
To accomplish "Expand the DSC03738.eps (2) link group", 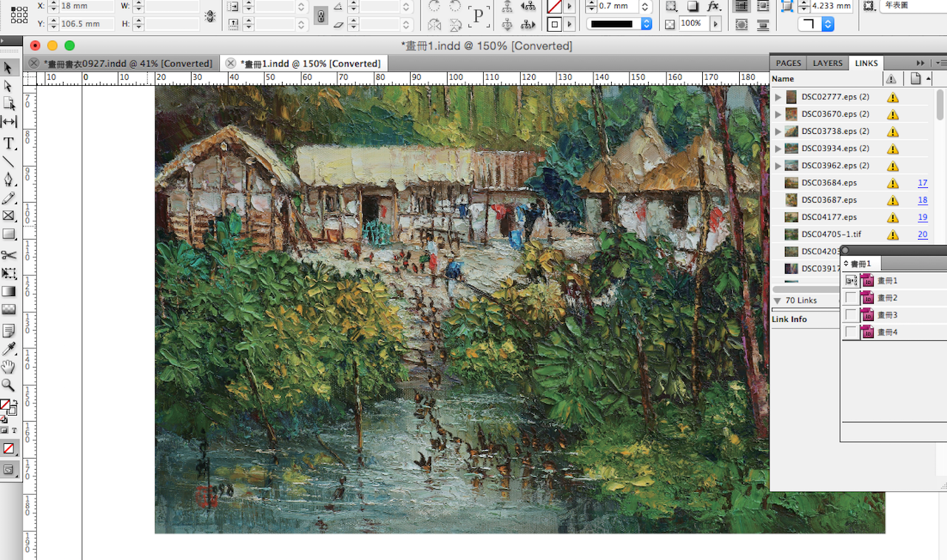I will point(778,131).
